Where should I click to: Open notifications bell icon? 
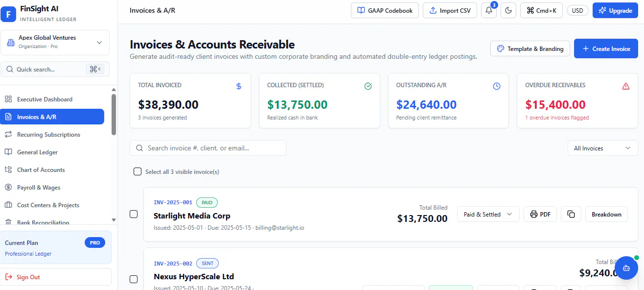[489, 10]
